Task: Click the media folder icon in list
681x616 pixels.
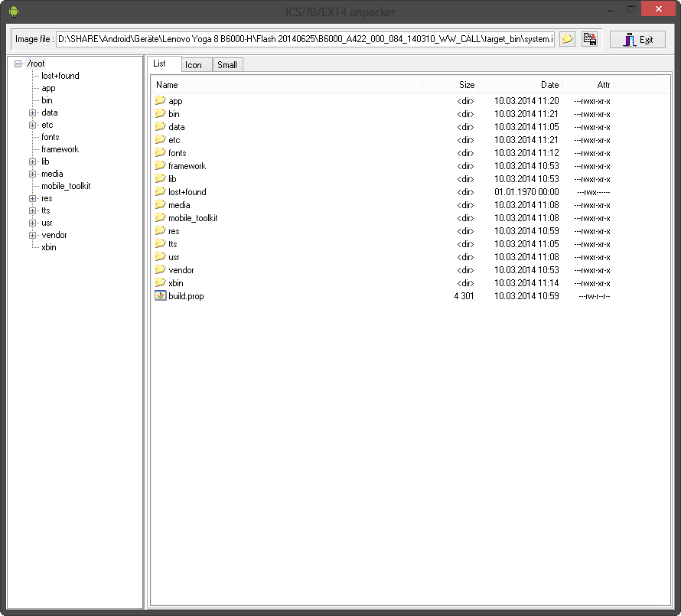Action: click(160, 204)
